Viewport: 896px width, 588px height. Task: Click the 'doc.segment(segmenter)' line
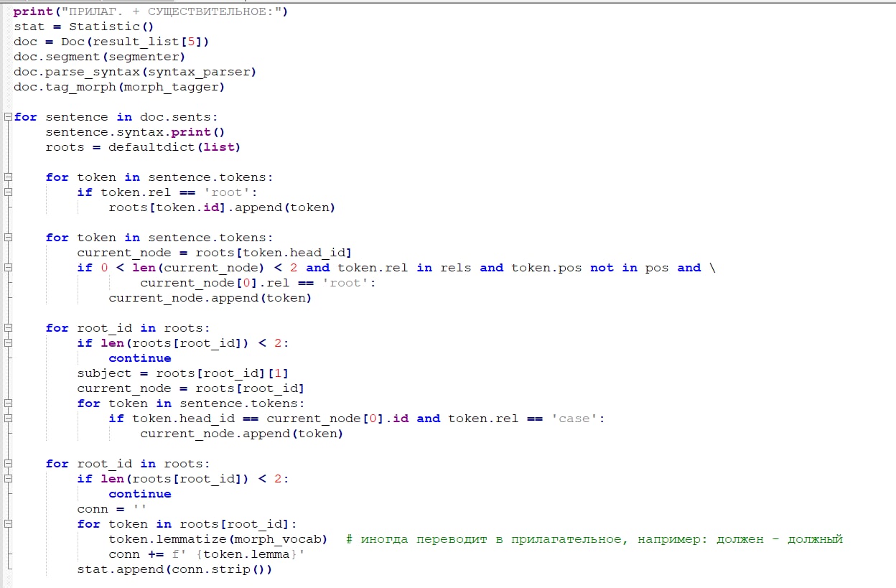(100, 57)
